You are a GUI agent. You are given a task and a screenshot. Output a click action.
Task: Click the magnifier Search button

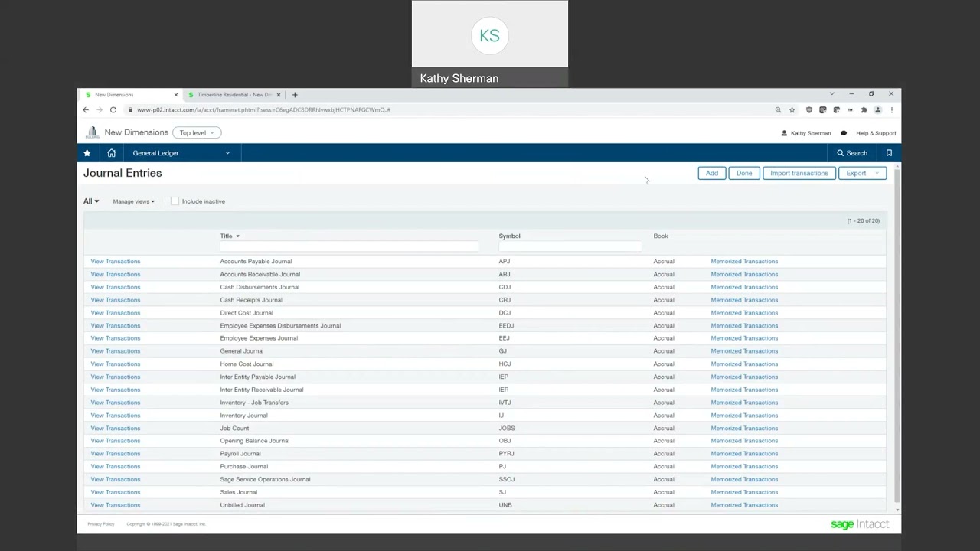pyautogui.click(x=852, y=153)
